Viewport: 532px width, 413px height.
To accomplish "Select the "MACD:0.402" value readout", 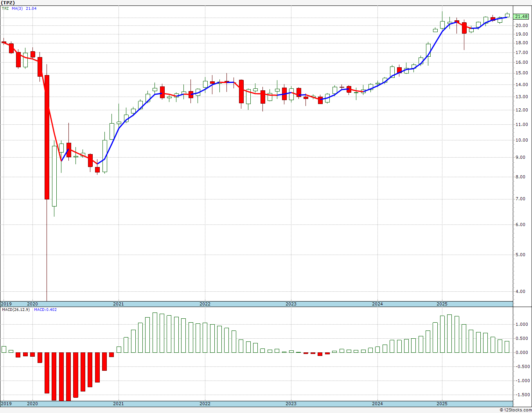I will (x=45, y=310).
